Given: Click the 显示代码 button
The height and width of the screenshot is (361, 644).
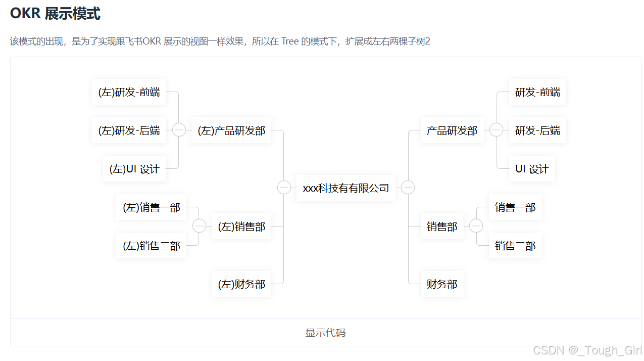Looking at the screenshot, I should coord(325,332).
